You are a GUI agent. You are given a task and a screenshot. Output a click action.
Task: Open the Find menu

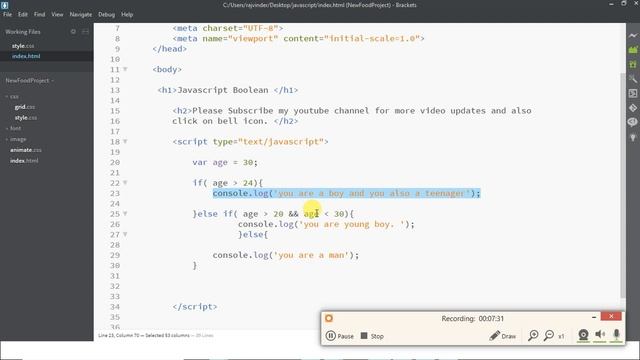[x=40, y=14]
